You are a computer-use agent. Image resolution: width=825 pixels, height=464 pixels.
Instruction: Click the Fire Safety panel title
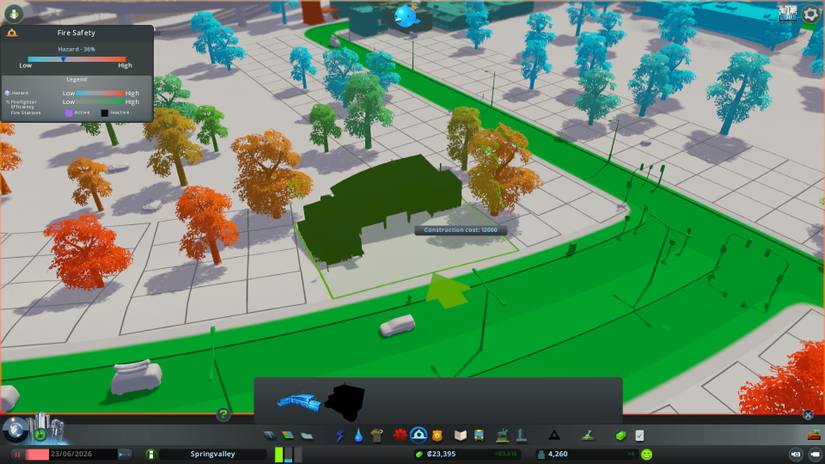pyautogui.click(x=76, y=33)
